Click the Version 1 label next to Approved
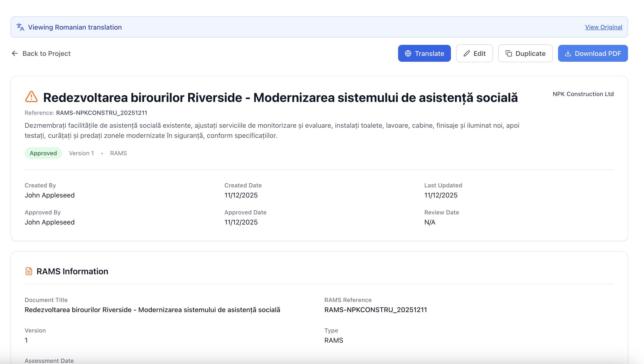This screenshot has width=644, height=364. pos(81,153)
